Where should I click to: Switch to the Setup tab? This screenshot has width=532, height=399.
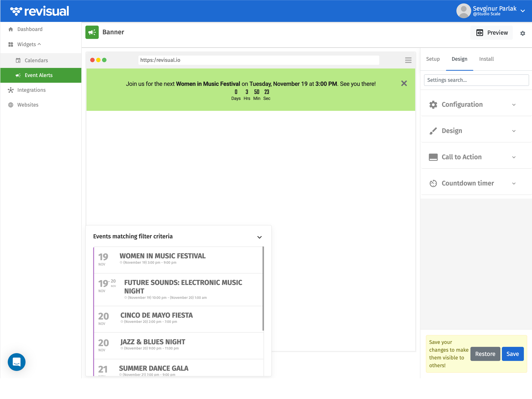pyautogui.click(x=433, y=59)
